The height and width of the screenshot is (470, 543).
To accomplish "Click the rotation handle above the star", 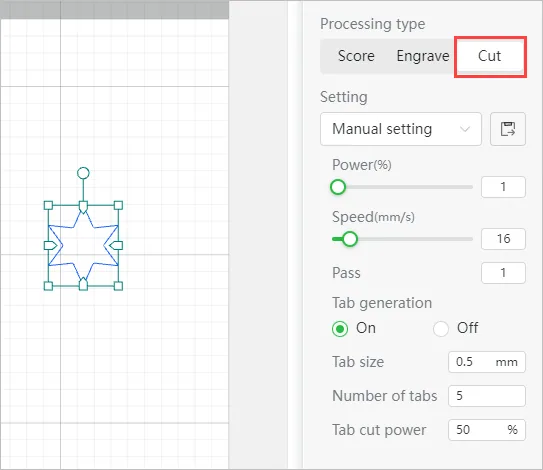I will (x=83, y=173).
